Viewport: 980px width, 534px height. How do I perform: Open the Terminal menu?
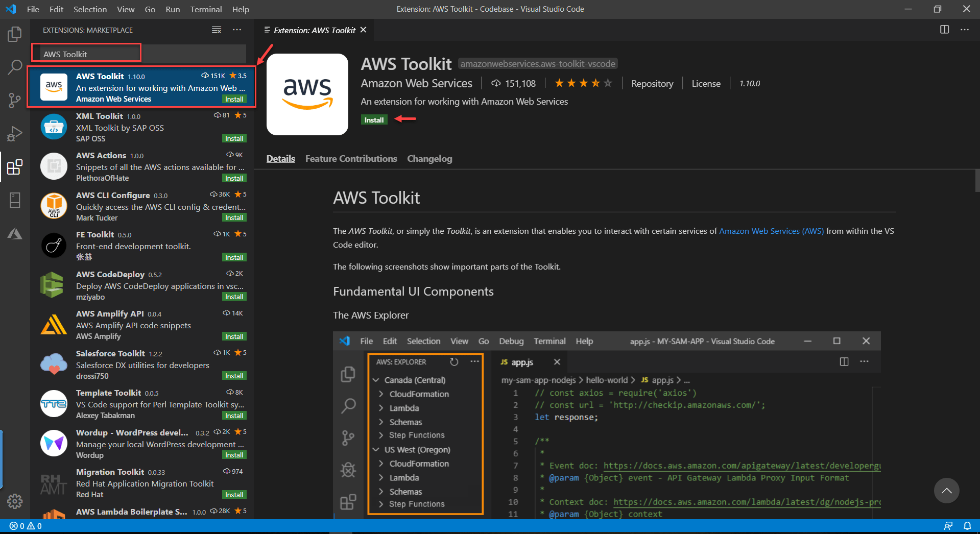(x=206, y=9)
